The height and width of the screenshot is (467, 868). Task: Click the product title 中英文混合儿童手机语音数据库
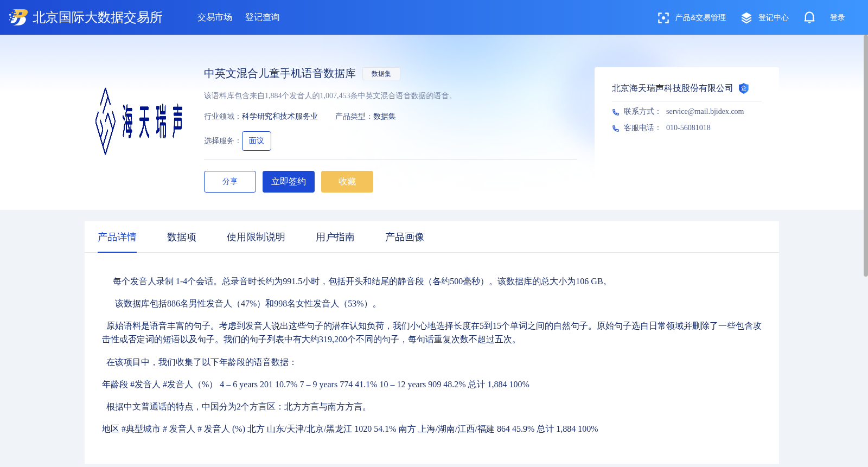(x=280, y=73)
